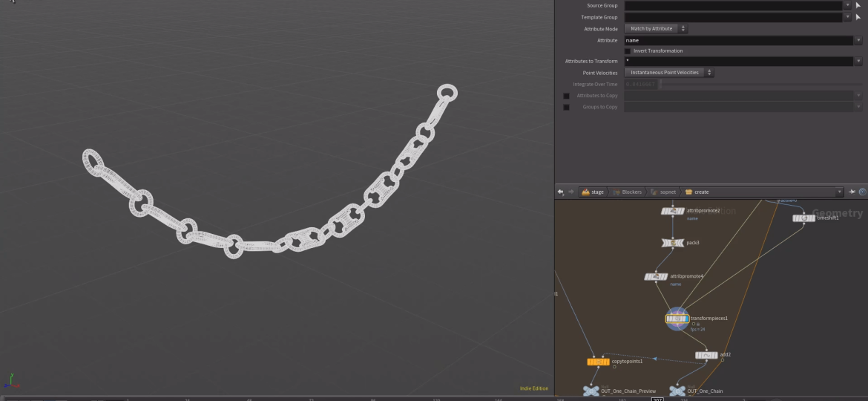The width and height of the screenshot is (868, 401).
Task: Select the orange copytopoints1 node
Action: click(x=597, y=362)
